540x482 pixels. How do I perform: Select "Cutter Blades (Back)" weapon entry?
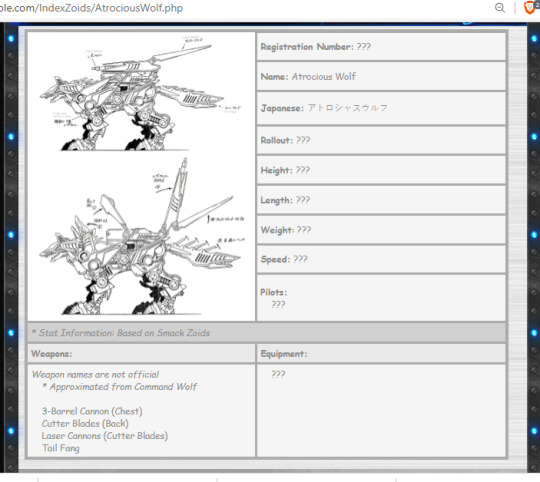pos(85,423)
